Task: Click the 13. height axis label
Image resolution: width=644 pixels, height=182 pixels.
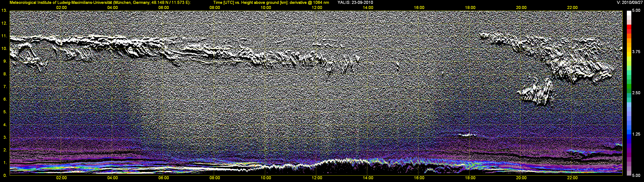Action: click(4, 10)
